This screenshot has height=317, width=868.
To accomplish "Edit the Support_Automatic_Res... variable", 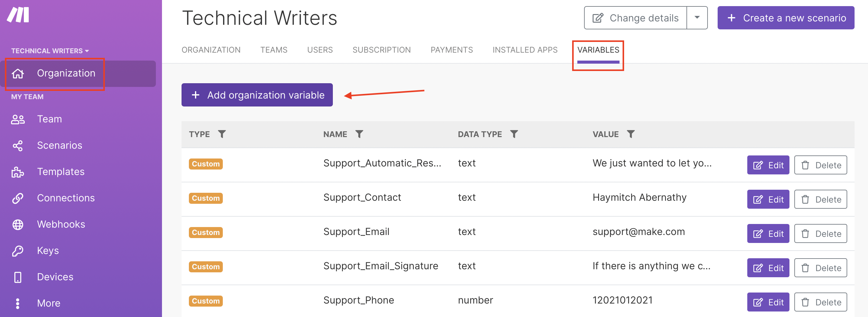I will tap(768, 165).
